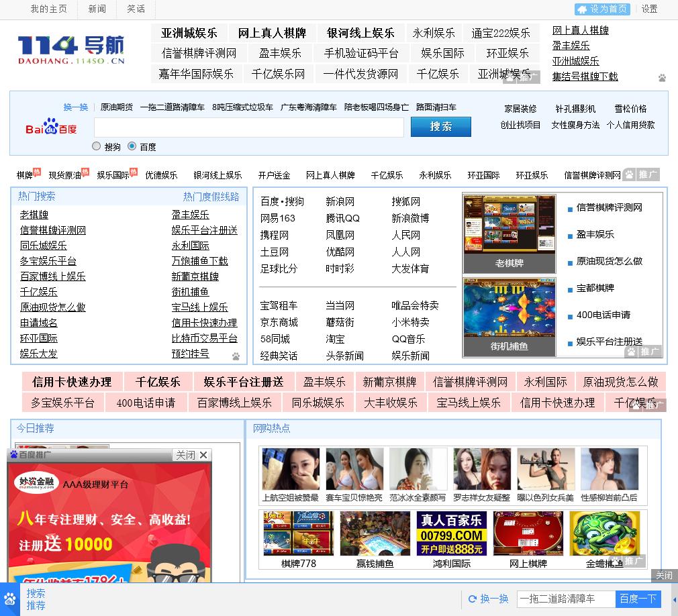Click the 换一换 refresh icon in bottom bar
The width and height of the screenshot is (678, 616).
[x=473, y=599]
